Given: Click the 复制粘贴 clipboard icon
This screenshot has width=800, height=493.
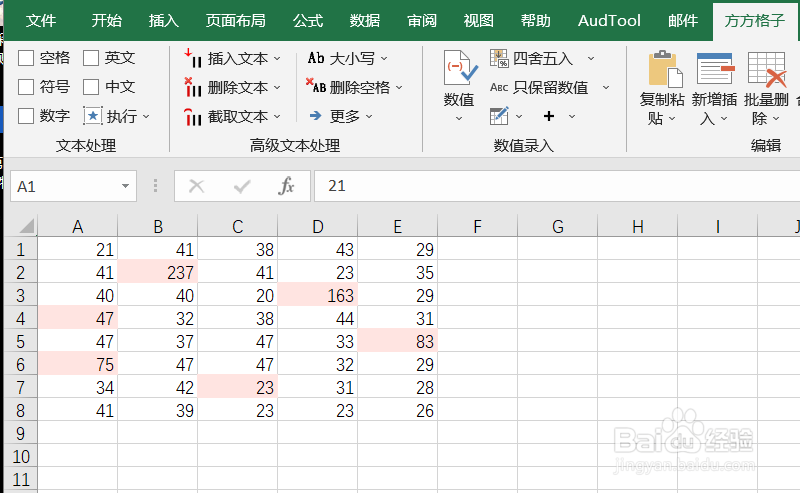Looking at the screenshot, I should (665, 69).
